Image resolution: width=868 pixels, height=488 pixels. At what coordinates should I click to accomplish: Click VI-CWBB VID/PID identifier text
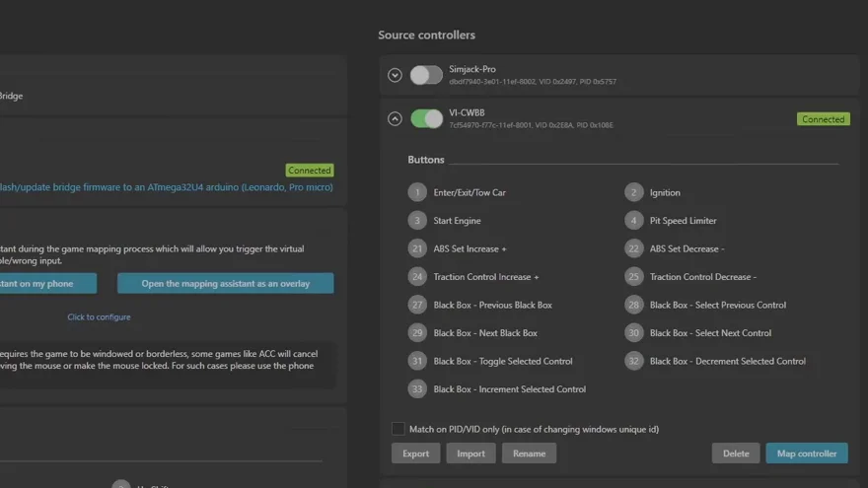pyautogui.click(x=531, y=125)
